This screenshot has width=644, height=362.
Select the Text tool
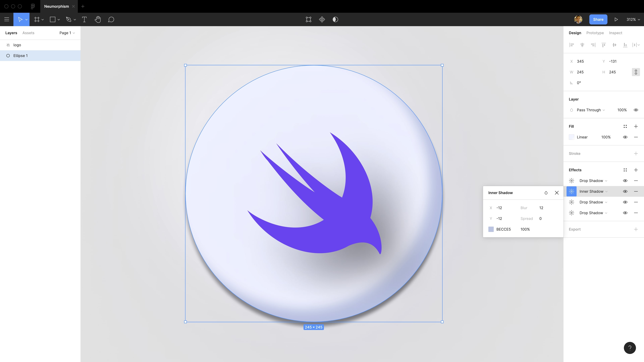[x=84, y=19]
